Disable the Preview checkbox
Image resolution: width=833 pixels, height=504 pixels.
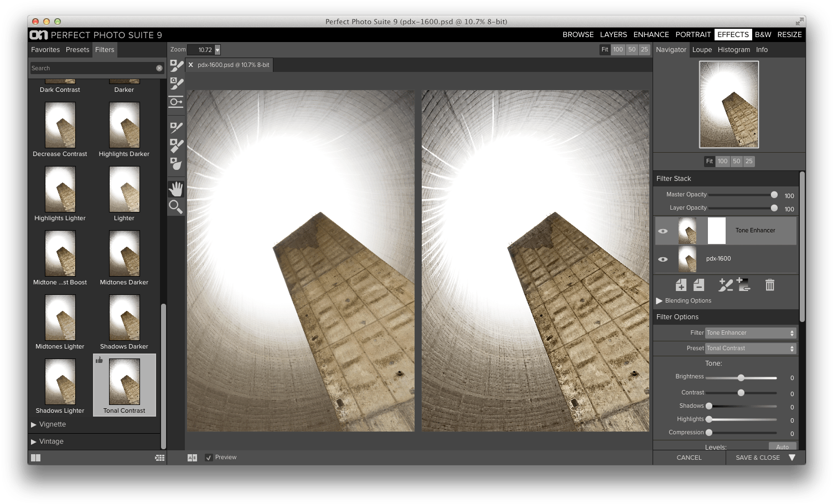(x=209, y=457)
